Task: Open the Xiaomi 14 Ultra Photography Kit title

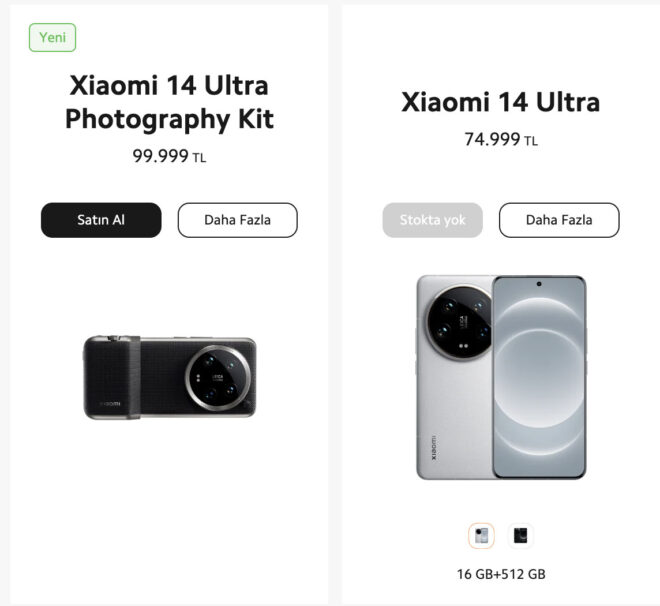Action: 169,102
